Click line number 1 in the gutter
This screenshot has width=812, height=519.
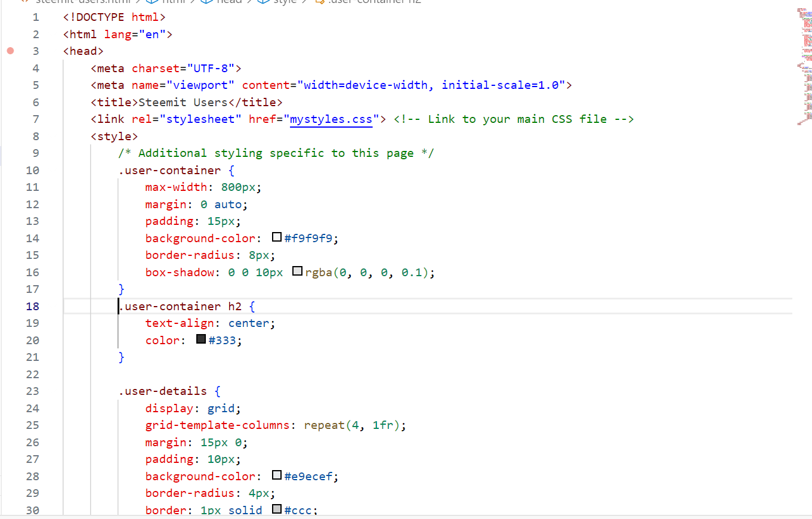[x=36, y=17]
